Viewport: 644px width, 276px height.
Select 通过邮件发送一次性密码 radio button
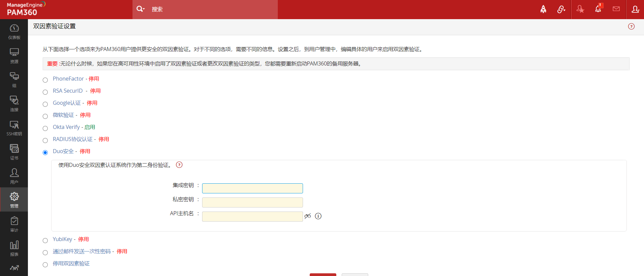(45, 252)
